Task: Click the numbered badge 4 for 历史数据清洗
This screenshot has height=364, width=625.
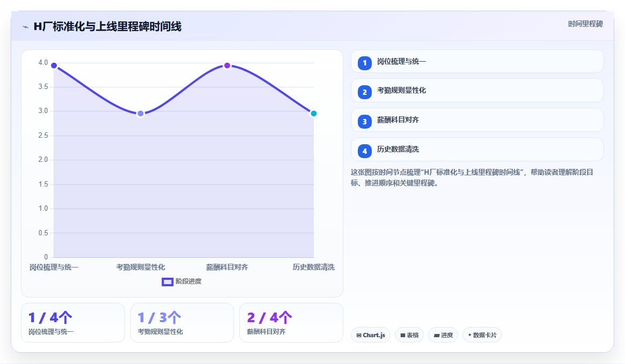Action: click(x=364, y=151)
